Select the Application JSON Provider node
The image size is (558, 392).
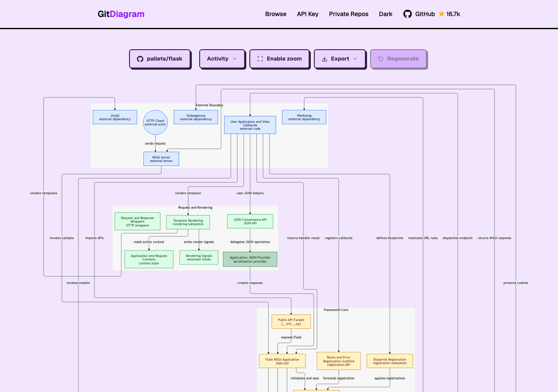pyautogui.click(x=250, y=260)
